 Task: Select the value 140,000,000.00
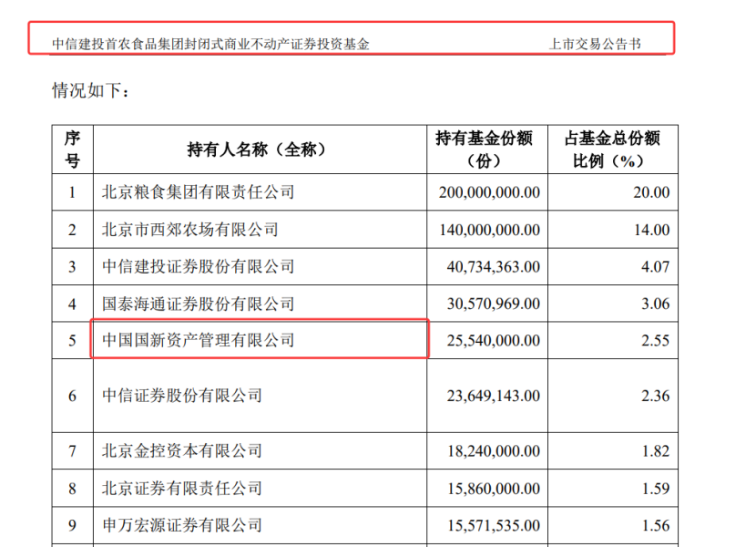(x=489, y=230)
